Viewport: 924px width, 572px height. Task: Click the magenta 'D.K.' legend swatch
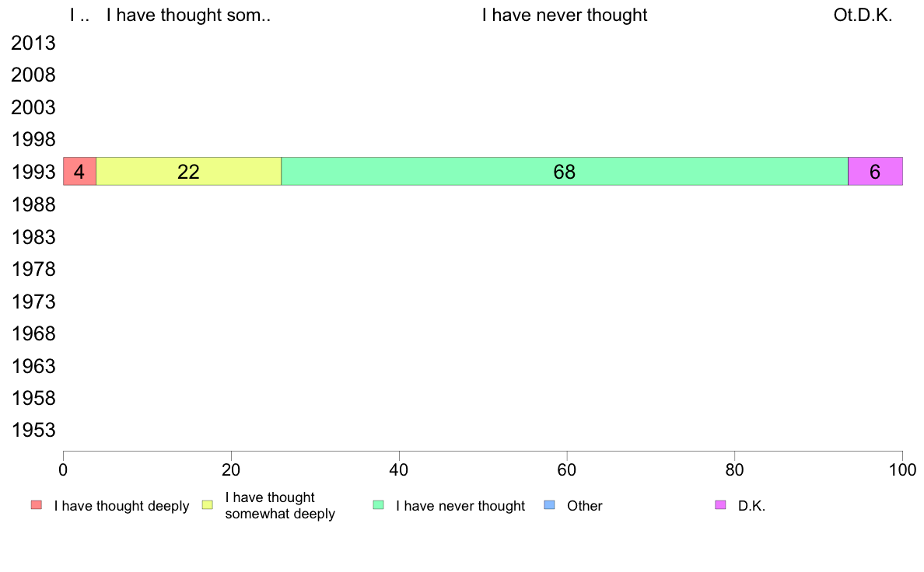(720, 505)
